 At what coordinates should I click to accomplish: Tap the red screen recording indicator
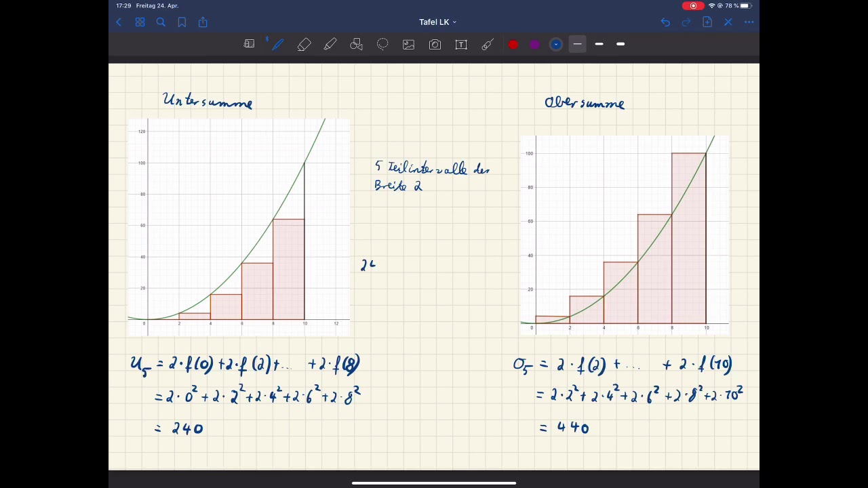[x=693, y=6]
